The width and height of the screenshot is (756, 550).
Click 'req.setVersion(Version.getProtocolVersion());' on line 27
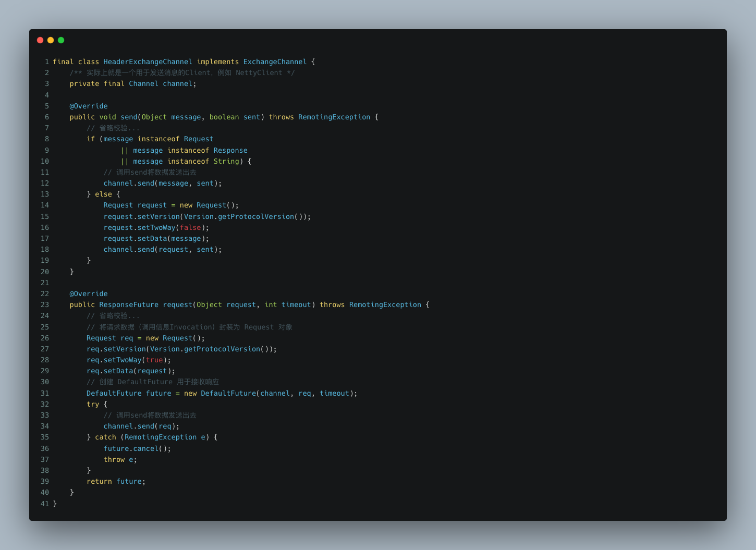182,349
